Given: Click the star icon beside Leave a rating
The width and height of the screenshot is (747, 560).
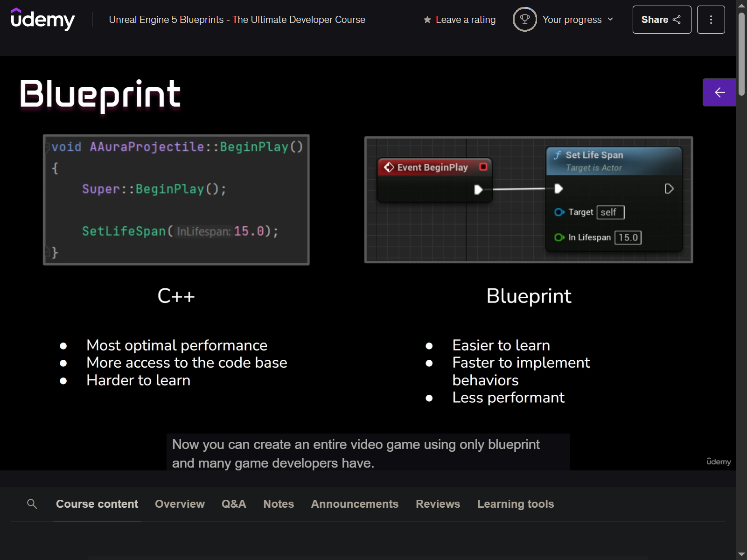Looking at the screenshot, I should click(x=427, y=20).
